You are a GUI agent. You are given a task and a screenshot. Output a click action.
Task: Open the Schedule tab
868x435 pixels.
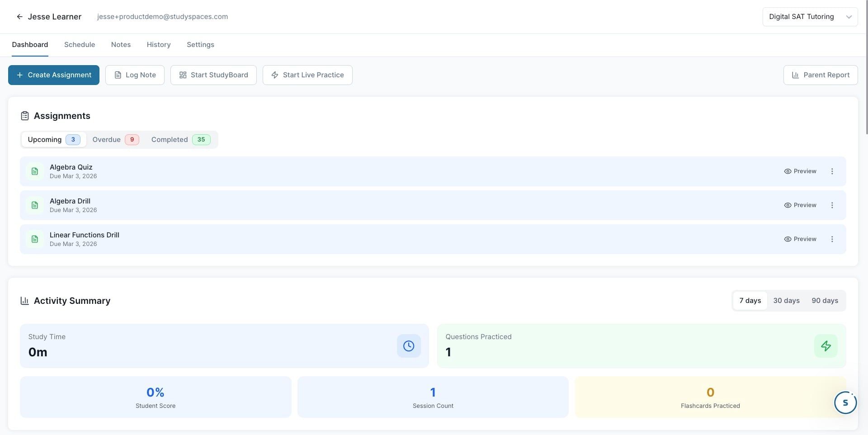click(80, 45)
